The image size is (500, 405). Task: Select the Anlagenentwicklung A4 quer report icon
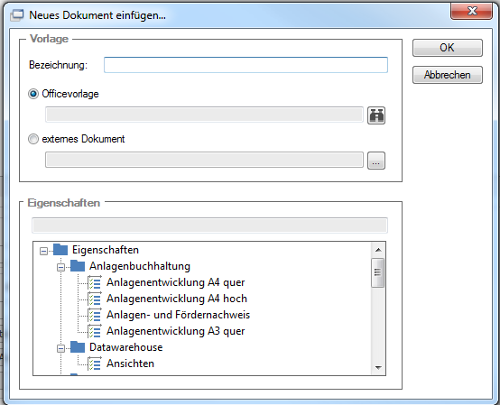coord(94,283)
